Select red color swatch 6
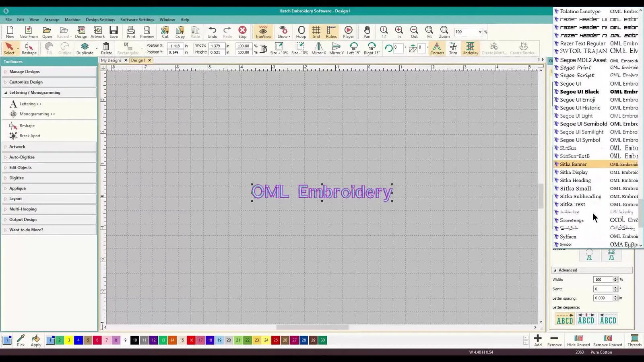Image resolution: width=644 pixels, height=362 pixels. 97,340
